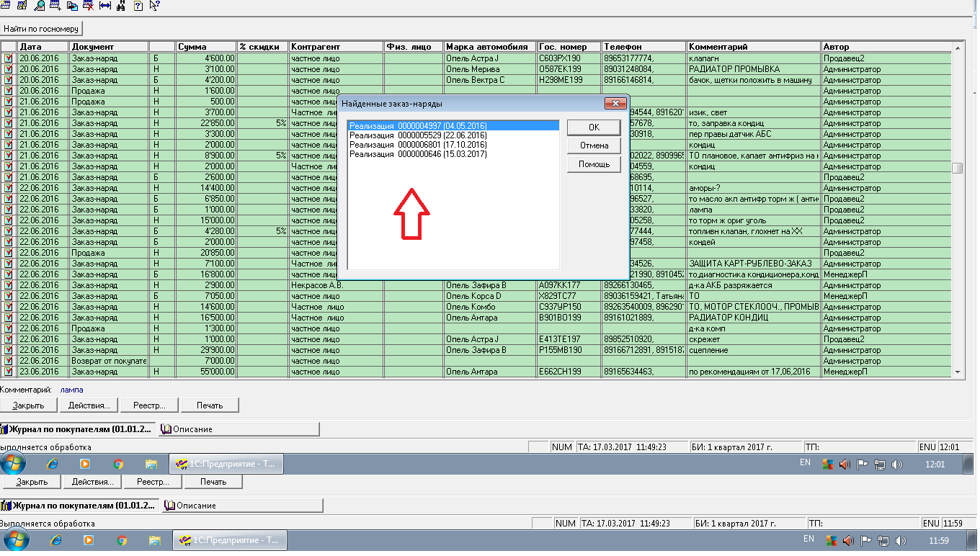Click the copy document toolbar icon

(71, 5)
